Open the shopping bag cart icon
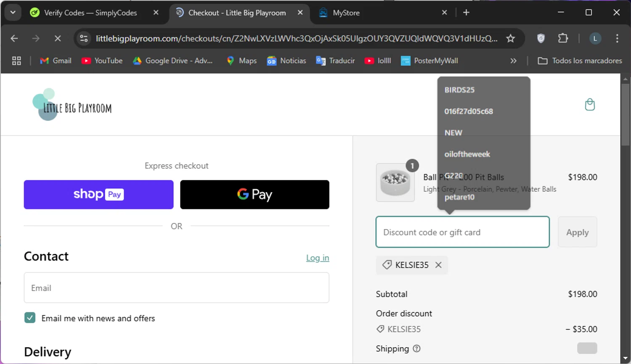 tap(590, 105)
